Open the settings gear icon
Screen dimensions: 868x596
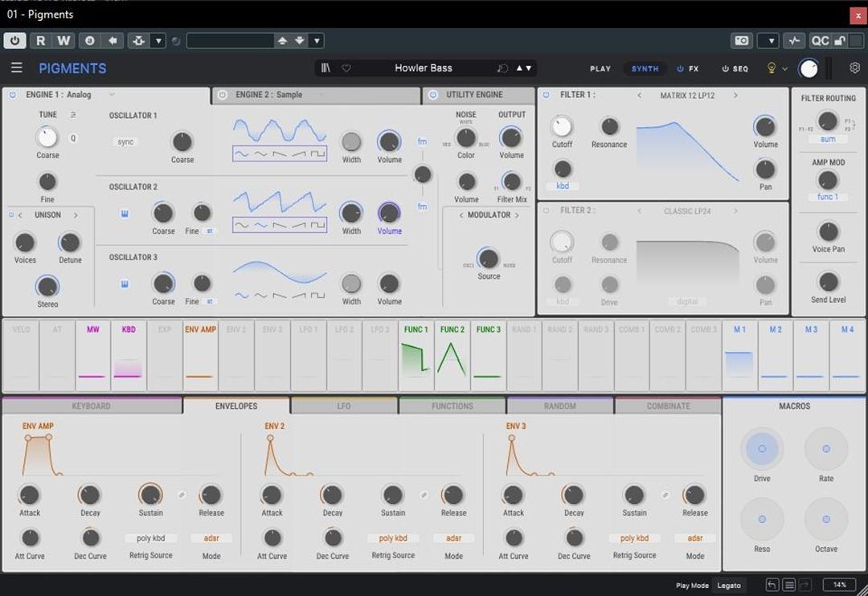[854, 67]
